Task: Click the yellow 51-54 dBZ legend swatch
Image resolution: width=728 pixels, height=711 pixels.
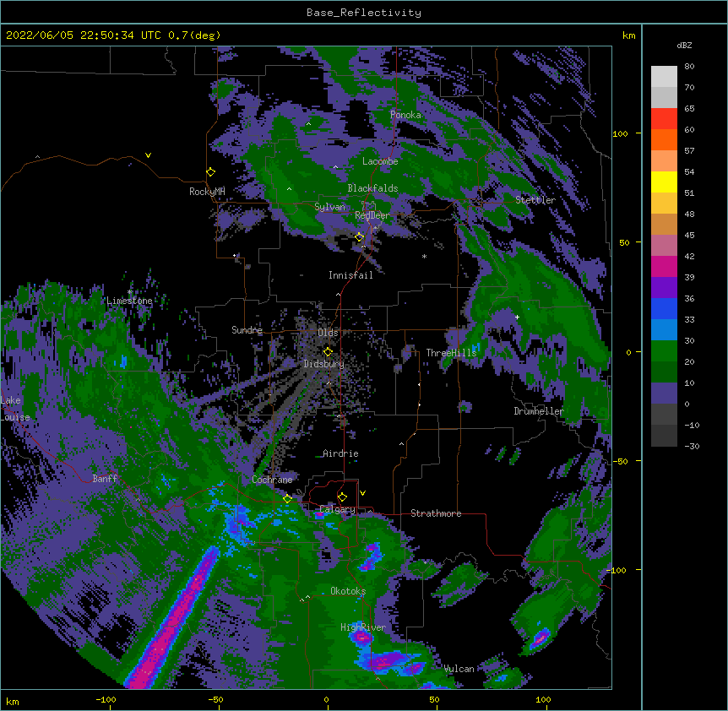Action: tap(664, 182)
